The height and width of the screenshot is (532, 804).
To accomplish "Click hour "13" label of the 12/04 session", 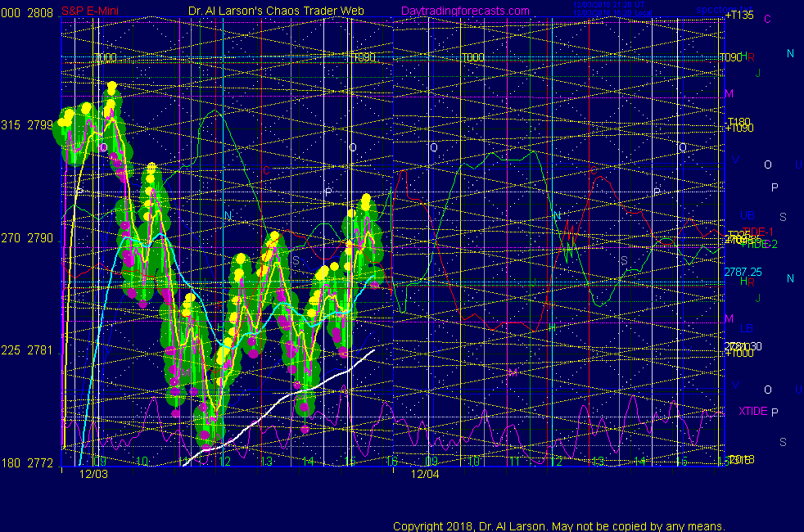I will pos(598,462).
